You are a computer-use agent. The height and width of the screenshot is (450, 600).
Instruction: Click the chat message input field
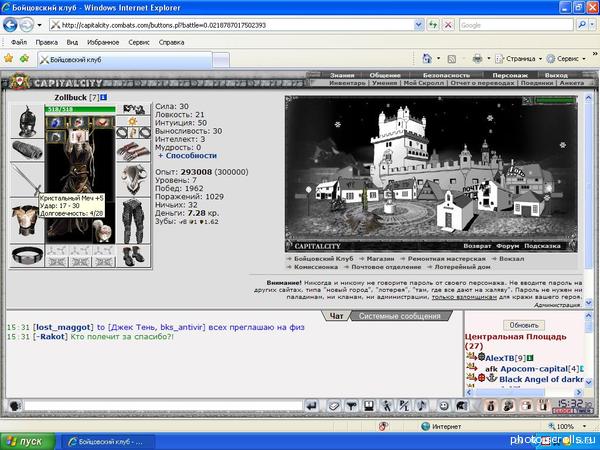coord(164,406)
